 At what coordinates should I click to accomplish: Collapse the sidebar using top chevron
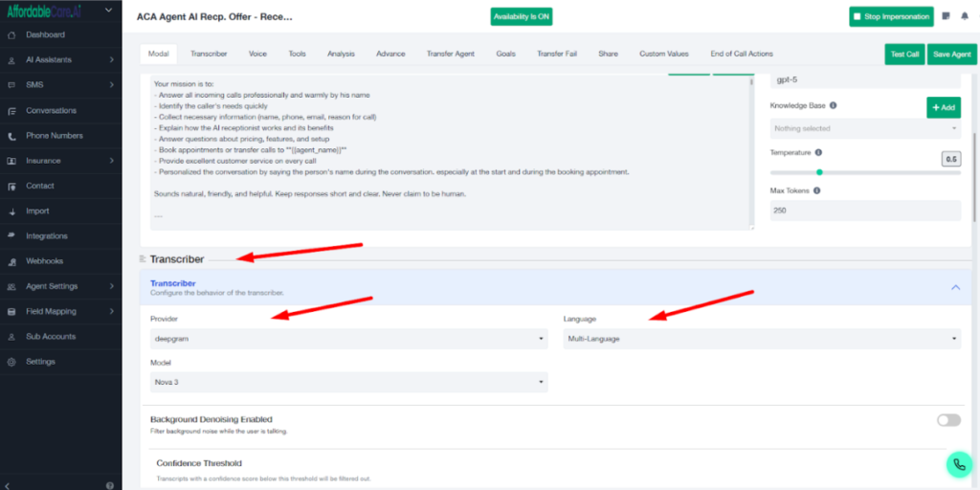point(109,11)
